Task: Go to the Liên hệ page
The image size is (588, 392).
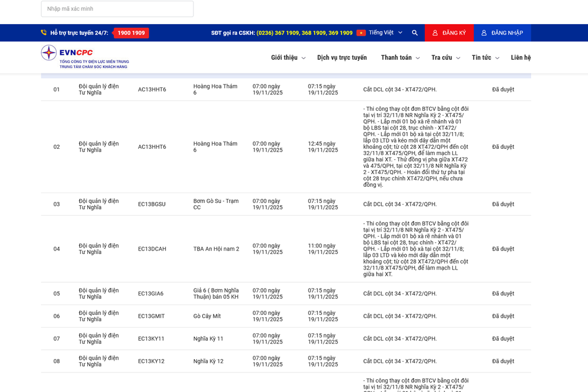Action: [x=520, y=57]
